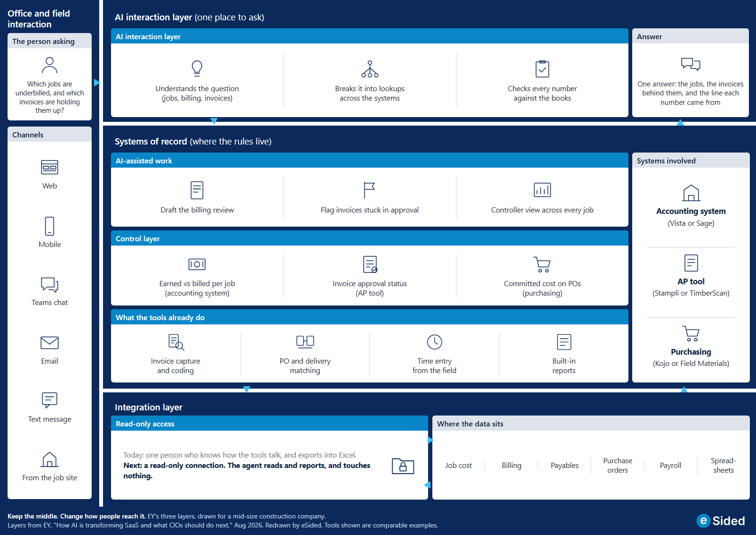Click the Text message icon
The image size is (756, 535).
point(50,400)
